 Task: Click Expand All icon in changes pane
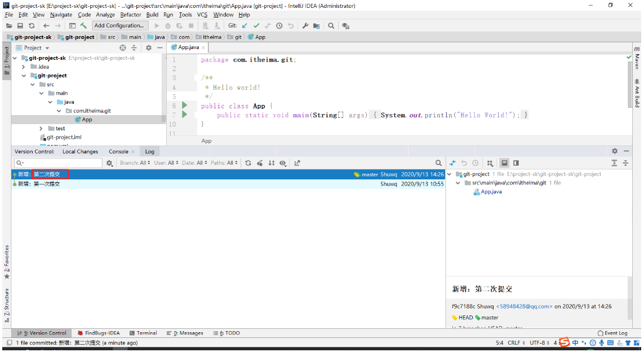coord(614,163)
